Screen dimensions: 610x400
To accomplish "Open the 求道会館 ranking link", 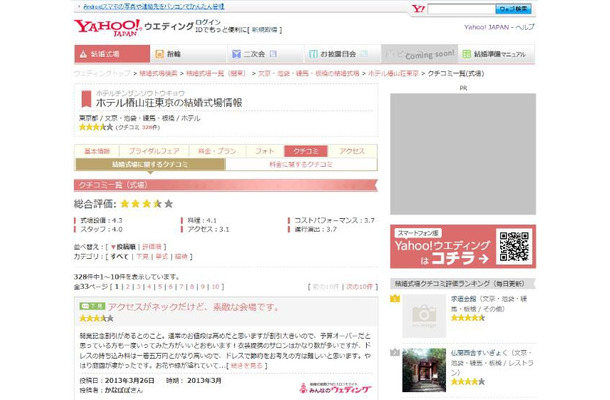I will click(463, 299).
